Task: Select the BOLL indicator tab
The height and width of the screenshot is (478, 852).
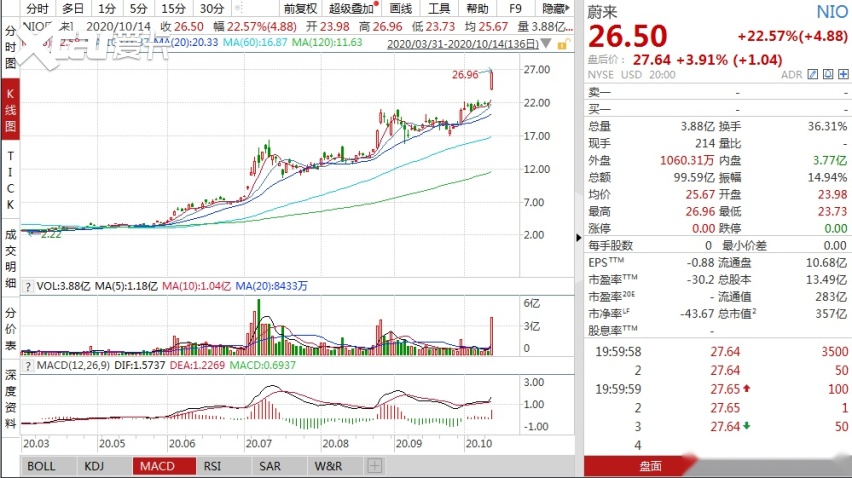Action: (41, 466)
